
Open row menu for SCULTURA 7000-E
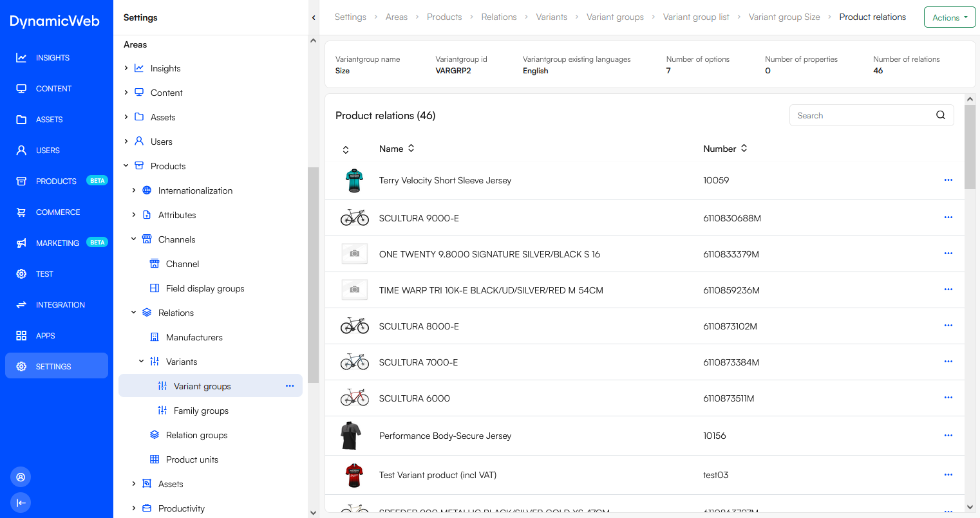tap(948, 362)
